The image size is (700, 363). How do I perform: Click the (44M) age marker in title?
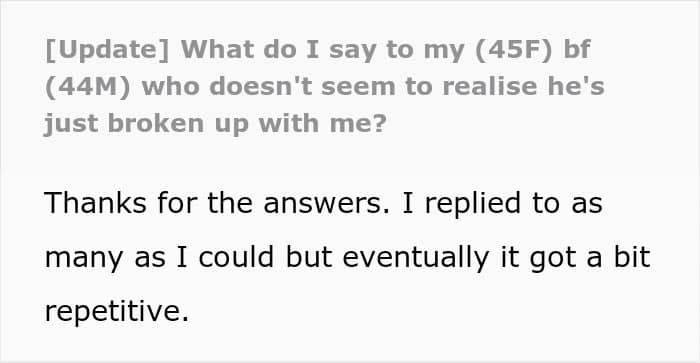pos(88,87)
